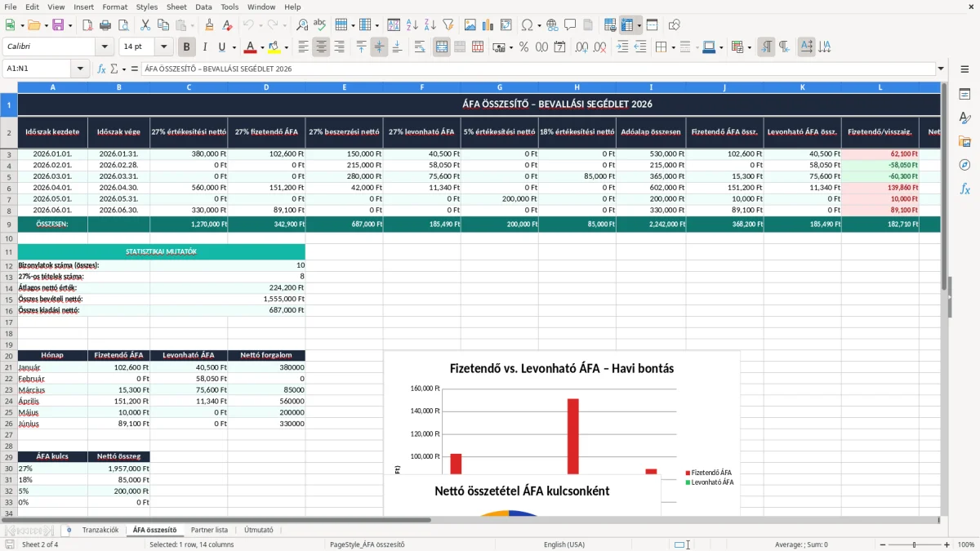Toggle center vertically alignment
This screenshot has height=551, width=980.
[379, 47]
